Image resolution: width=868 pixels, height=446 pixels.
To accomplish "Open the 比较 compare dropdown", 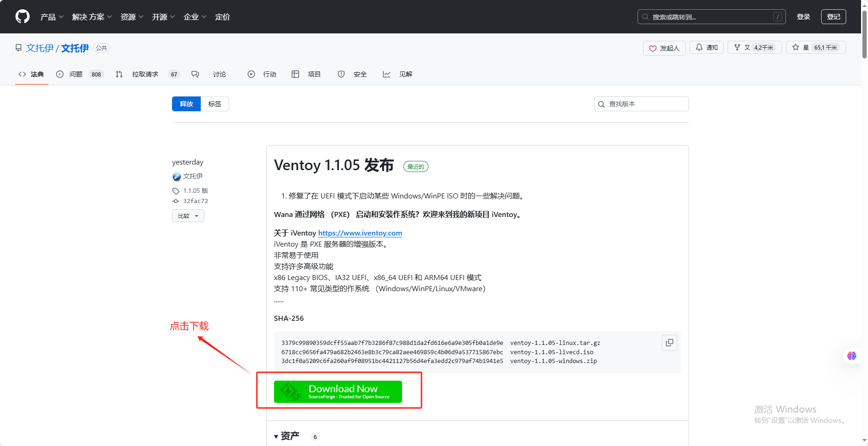I will (x=188, y=216).
